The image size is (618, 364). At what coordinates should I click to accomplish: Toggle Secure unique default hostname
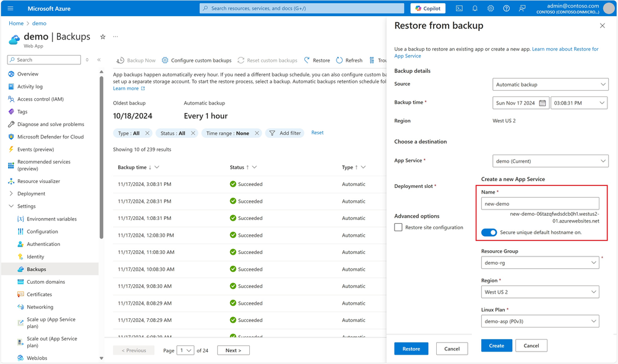click(489, 232)
